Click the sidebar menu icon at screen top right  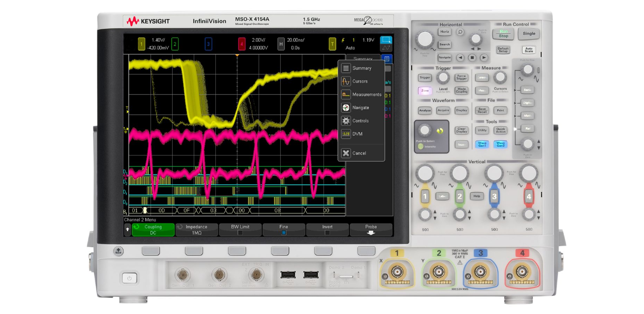(x=386, y=58)
